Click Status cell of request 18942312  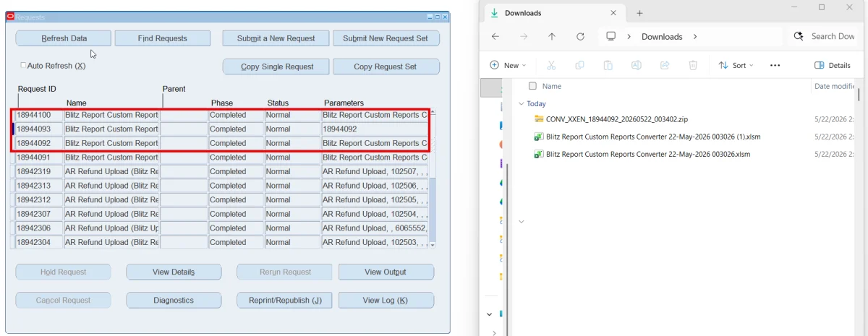click(292, 199)
